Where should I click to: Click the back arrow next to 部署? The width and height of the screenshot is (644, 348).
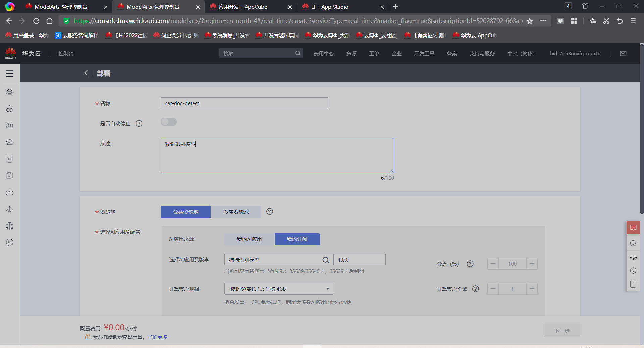pyautogui.click(x=86, y=73)
